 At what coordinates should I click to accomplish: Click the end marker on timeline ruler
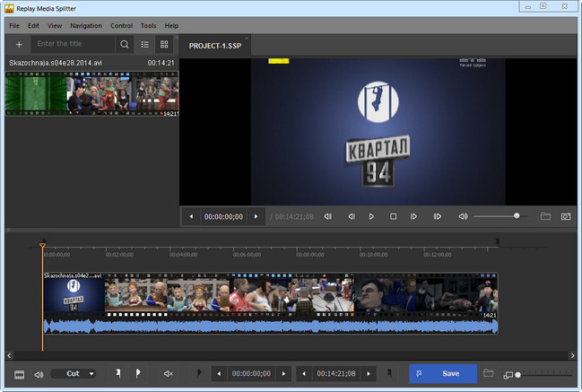(x=497, y=242)
